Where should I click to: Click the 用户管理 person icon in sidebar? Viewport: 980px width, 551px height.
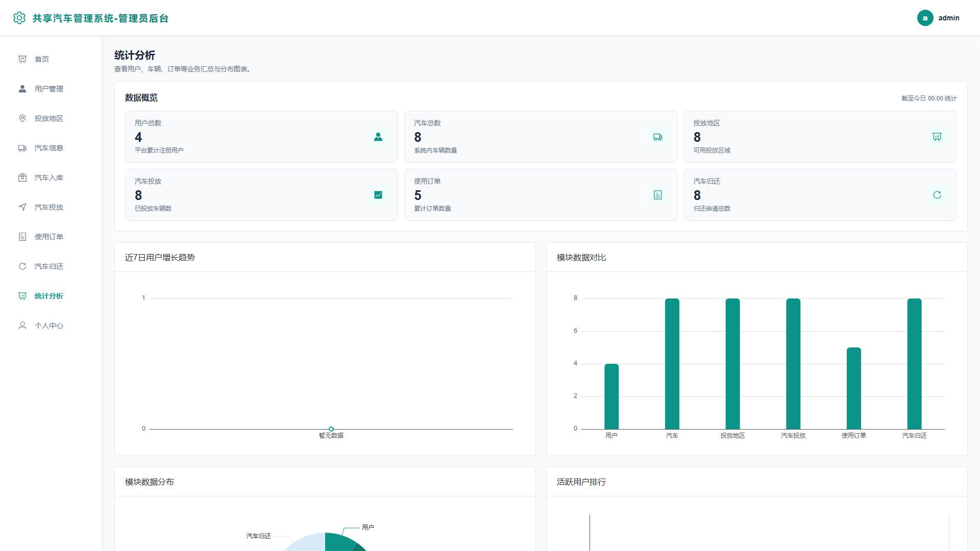[x=22, y=89]
